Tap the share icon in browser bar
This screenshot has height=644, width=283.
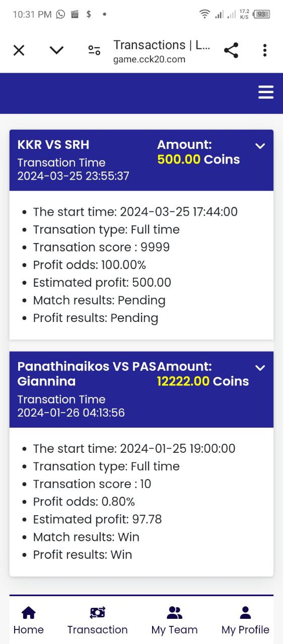tap(231, 50)
